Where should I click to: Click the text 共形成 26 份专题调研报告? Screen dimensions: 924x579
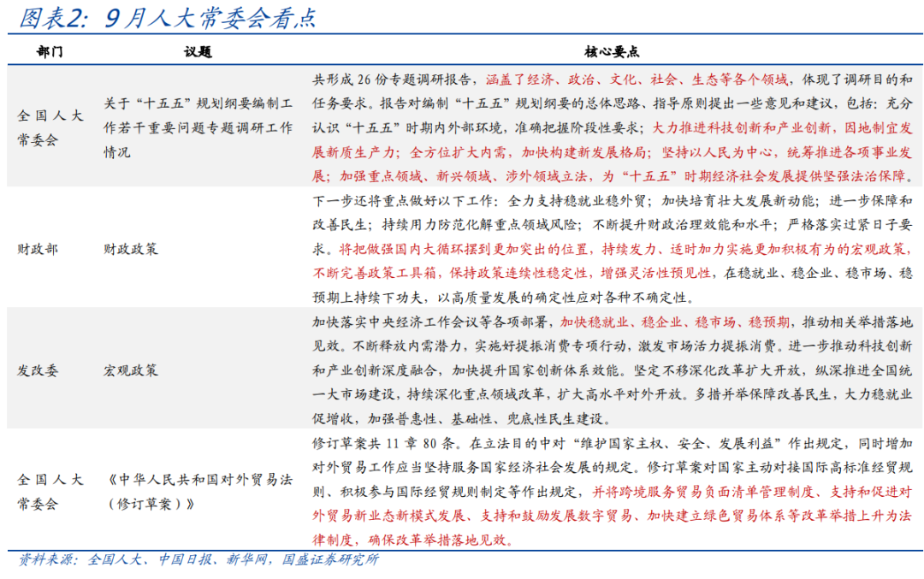coord(392,80)
